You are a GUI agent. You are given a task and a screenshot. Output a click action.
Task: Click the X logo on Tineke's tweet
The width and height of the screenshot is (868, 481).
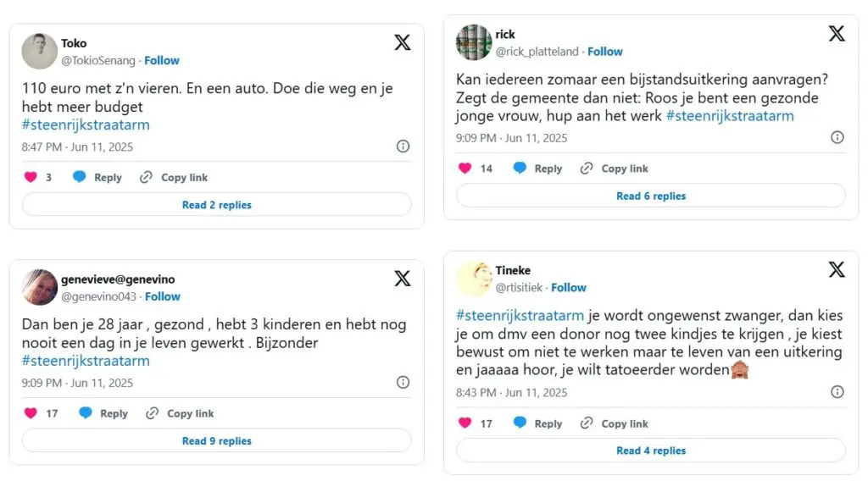[x=837, y=270]
